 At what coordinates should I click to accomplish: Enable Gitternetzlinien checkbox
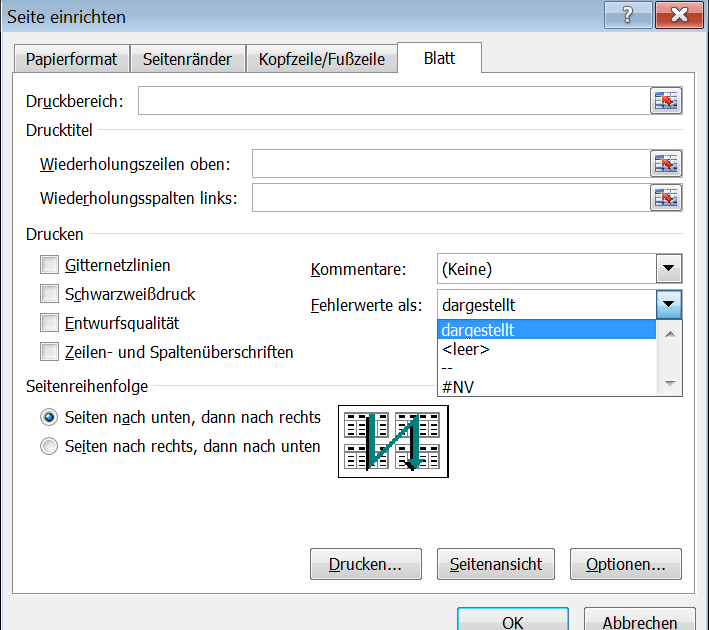pyautogui.click(x=49, y=265)
